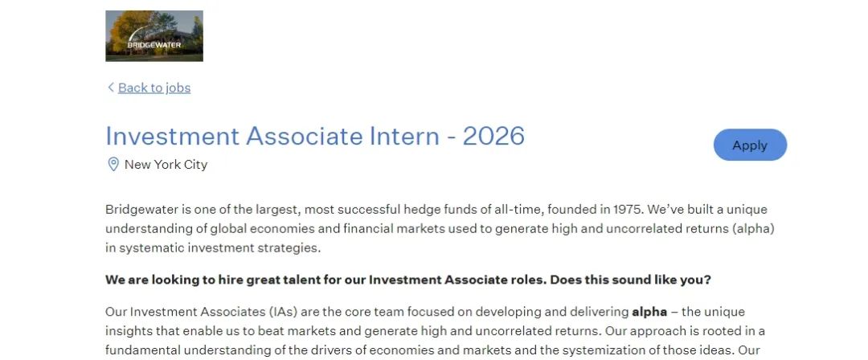The height and width of the screenshot is (360, 868).
Task: Open the Bridgewater logo image
Action: tap(154, 35)
